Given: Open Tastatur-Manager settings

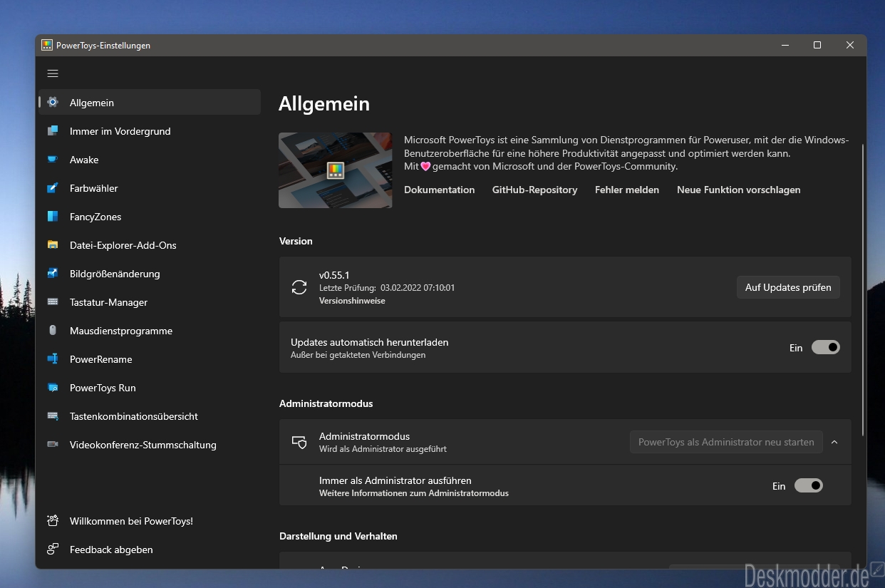Looking at the screenshot, I should (150, 302).
